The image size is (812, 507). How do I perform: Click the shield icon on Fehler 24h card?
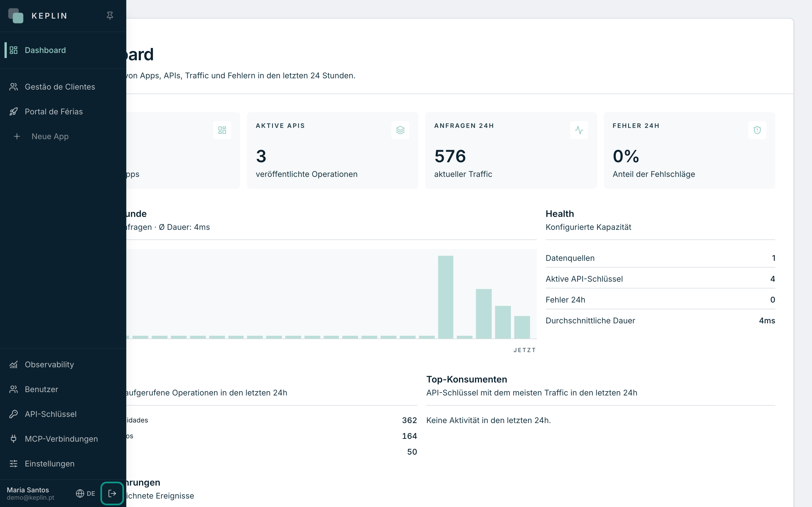click(x=757, y=130)
